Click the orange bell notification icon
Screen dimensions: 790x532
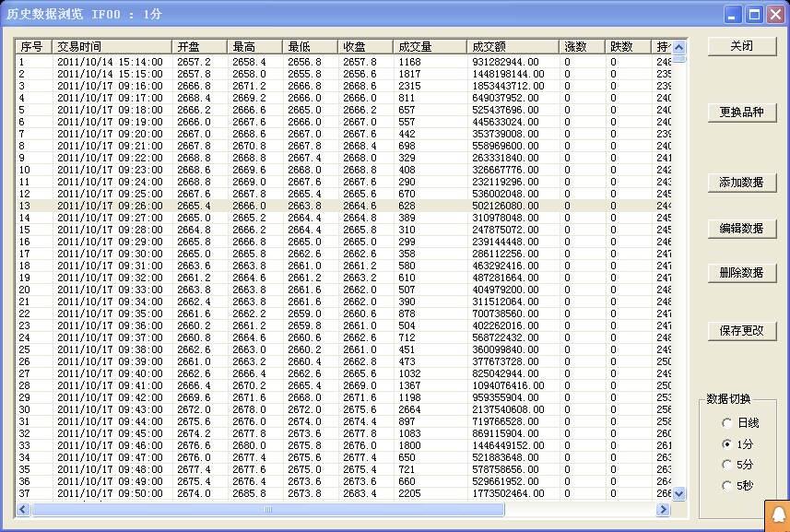778,516
